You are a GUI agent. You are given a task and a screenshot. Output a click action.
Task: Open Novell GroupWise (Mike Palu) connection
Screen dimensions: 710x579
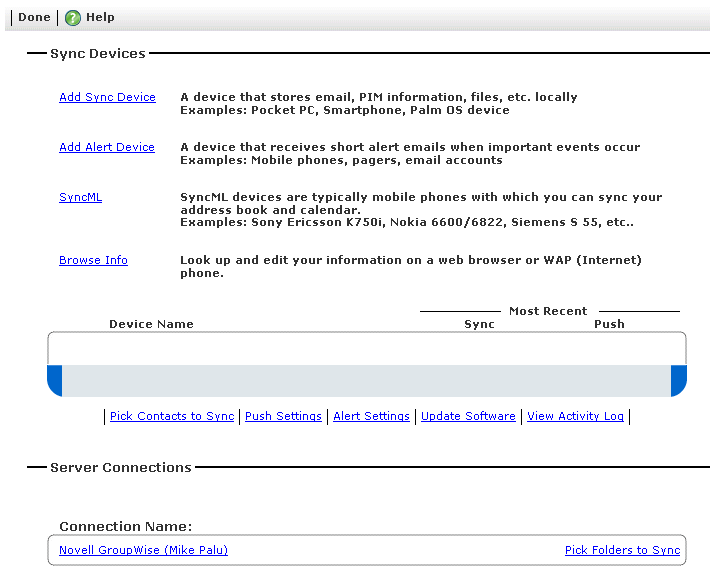click(x=144, y=550)
